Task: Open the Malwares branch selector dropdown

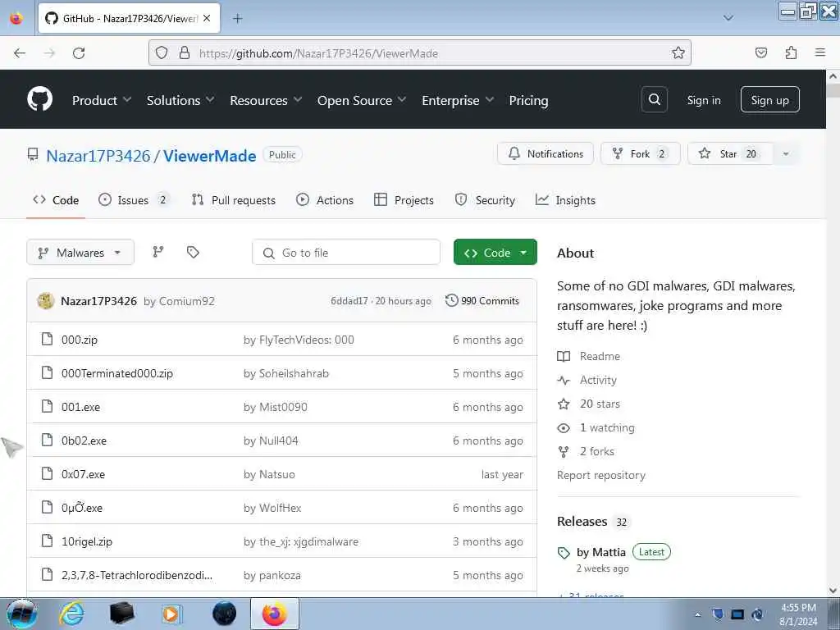Action: (x=80, y=253)
